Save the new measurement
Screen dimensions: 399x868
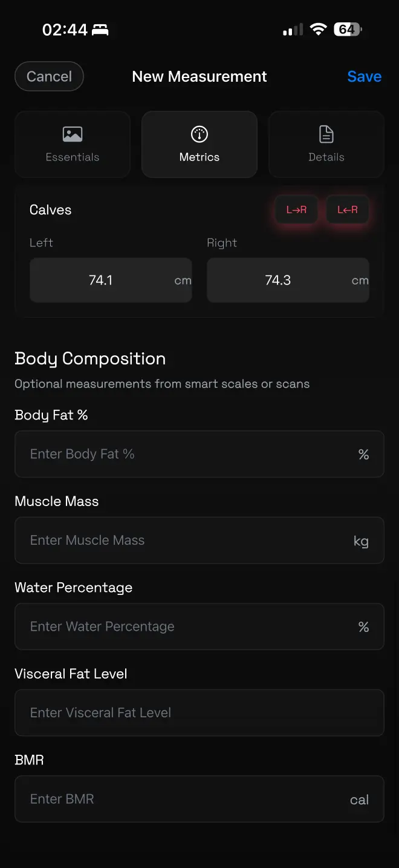click(364, 76)
